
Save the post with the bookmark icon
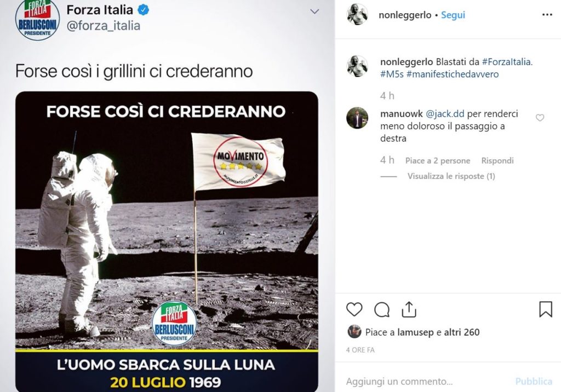[546, 309]
